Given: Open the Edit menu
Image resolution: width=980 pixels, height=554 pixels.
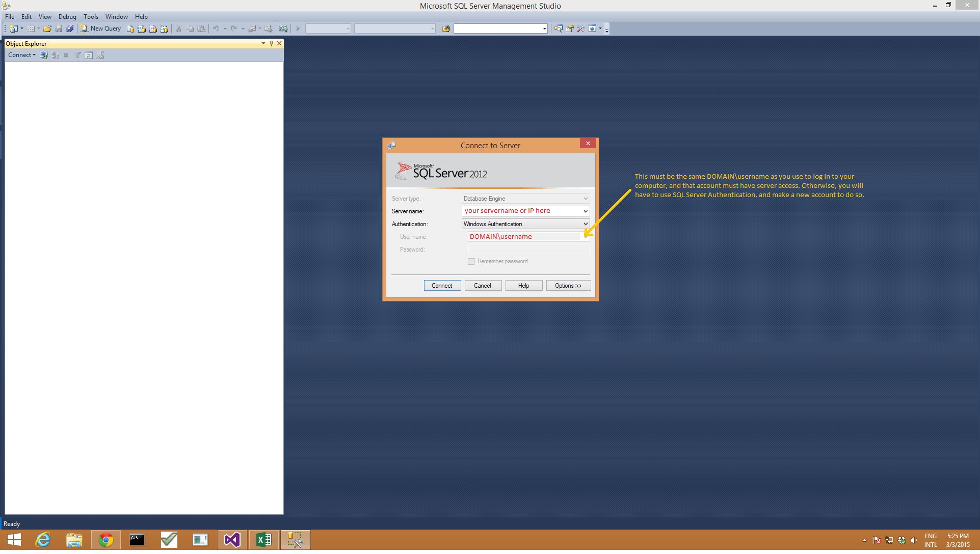Looking at the screenshot, I should [x=27, y=17].
